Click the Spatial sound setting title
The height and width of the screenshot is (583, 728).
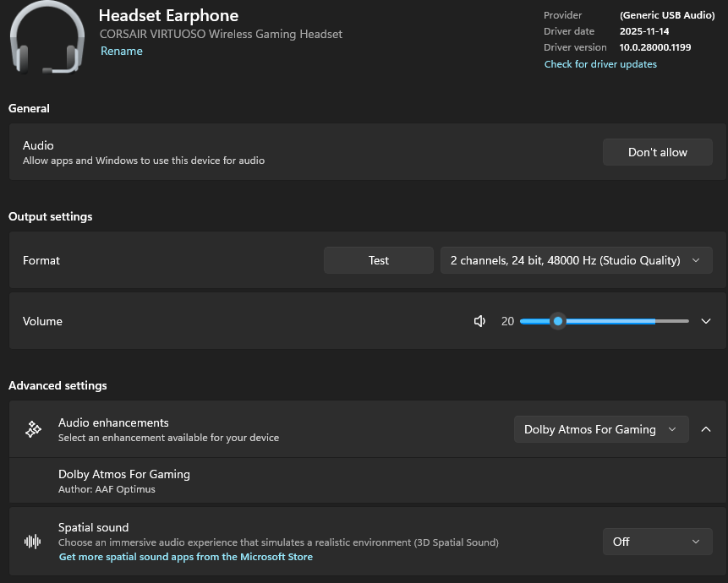tap(94, 527)
